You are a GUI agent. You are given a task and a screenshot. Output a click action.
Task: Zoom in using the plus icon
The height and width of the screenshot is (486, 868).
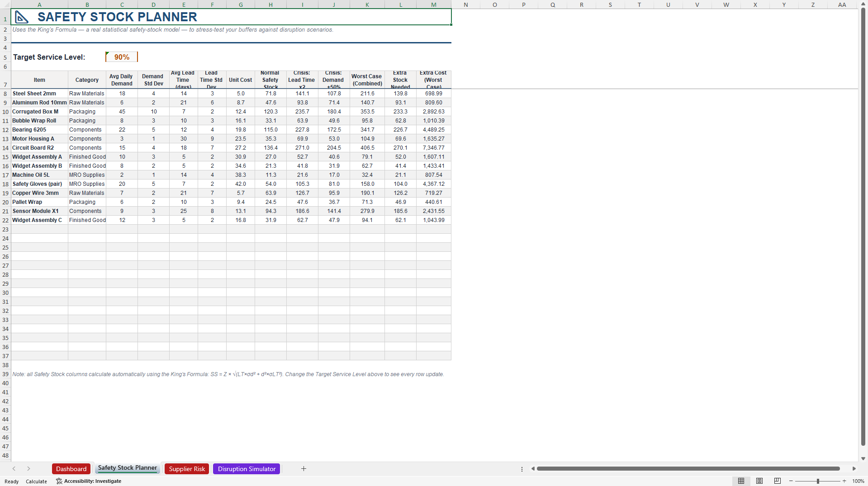pos(844,481)
